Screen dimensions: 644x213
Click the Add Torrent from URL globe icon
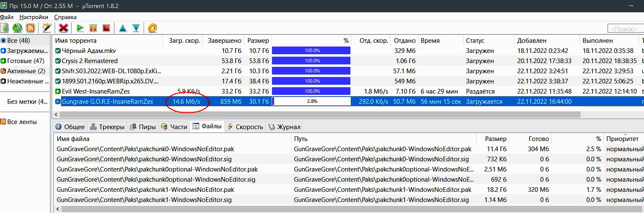[x=17, y=28]
